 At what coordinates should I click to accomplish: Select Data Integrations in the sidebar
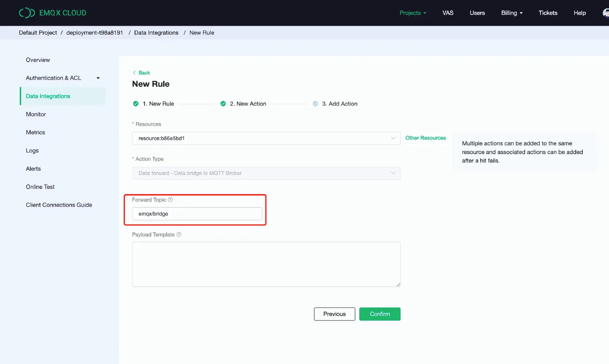tap(48, 96)
